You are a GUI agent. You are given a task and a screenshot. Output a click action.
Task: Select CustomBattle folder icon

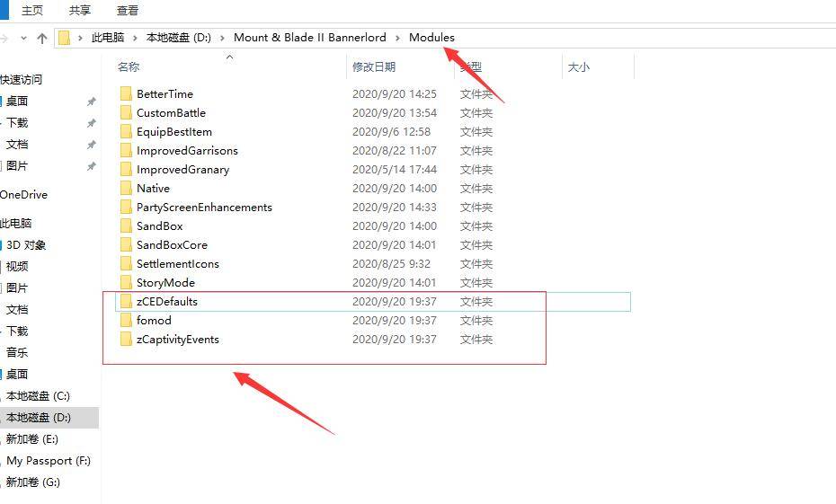pos(126,112)
